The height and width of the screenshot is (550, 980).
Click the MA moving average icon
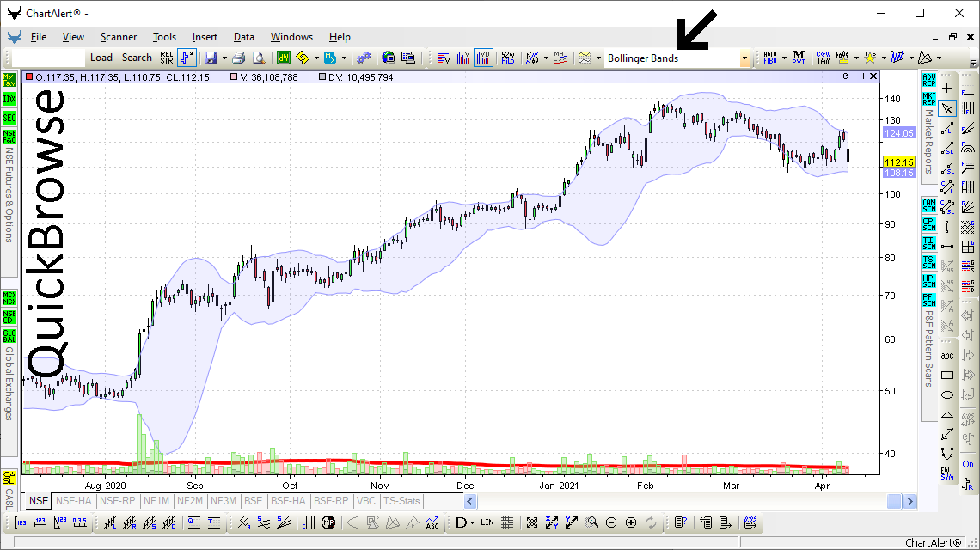point(560,58)
